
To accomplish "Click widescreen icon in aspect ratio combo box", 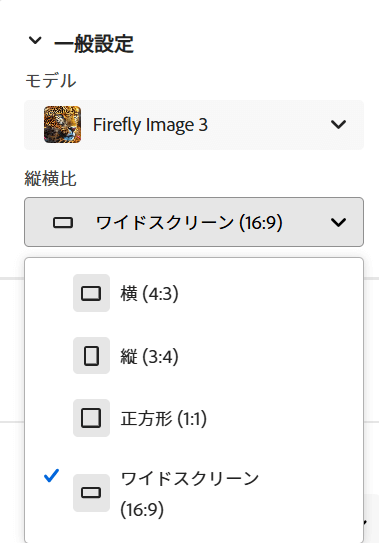I will click(x=63, y=222).
